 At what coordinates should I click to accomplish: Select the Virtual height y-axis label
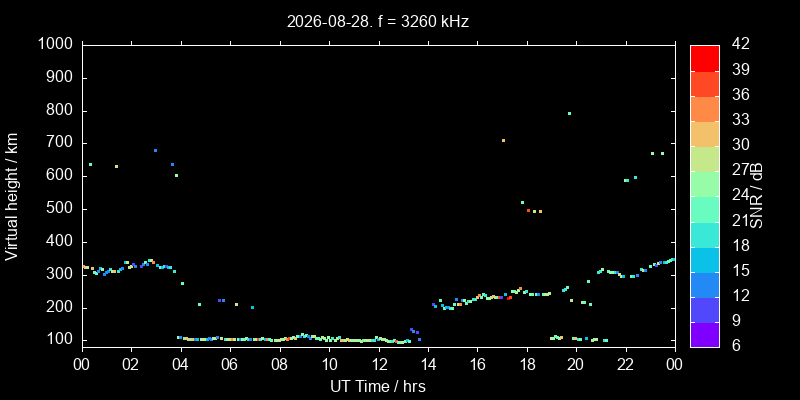[12, 196]
